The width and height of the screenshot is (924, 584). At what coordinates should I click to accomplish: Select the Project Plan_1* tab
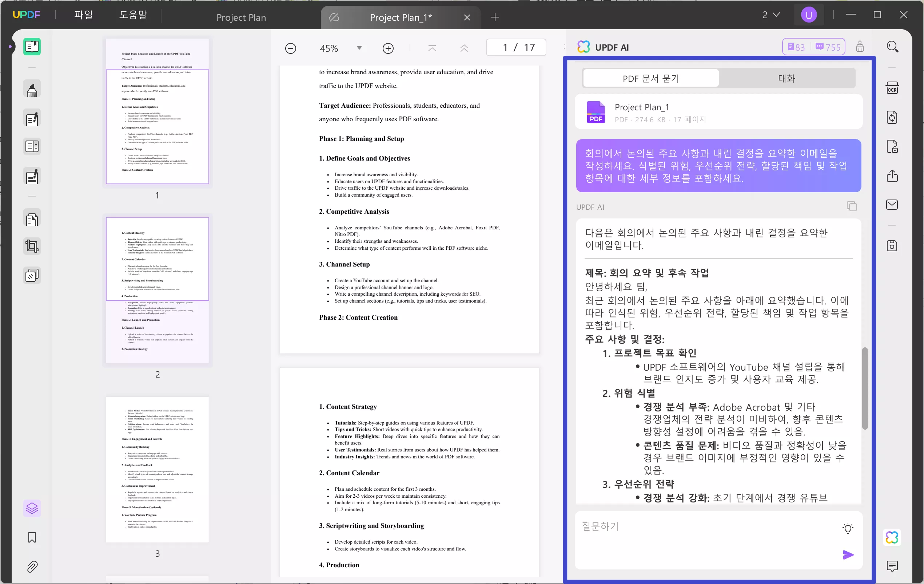(x=401, y=17)
